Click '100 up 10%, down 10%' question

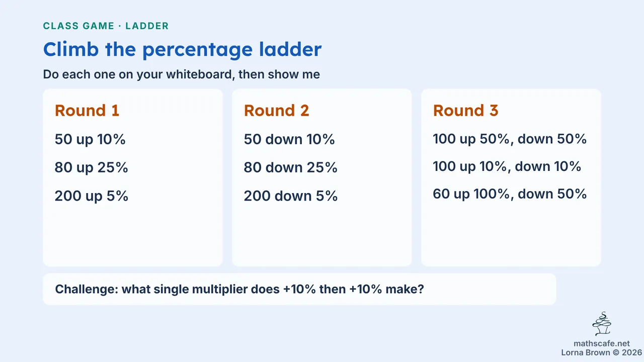tap(507, 166)
